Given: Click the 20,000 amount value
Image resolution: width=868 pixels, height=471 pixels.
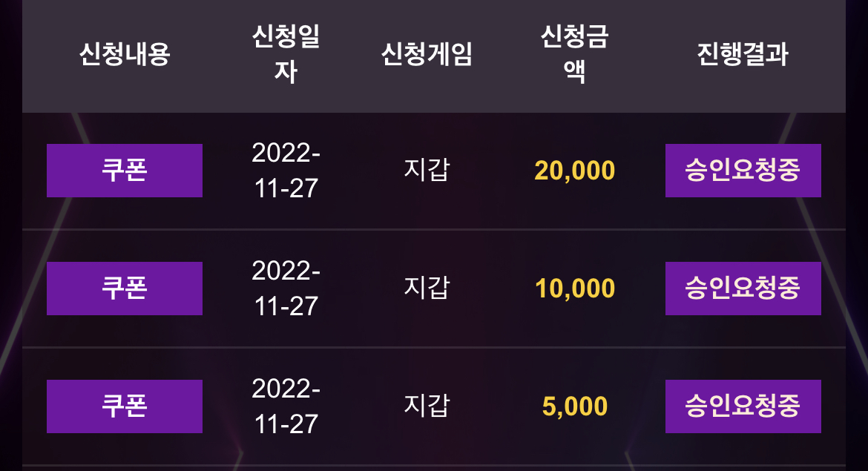Looking at the screenshot, I should point(575,171).
